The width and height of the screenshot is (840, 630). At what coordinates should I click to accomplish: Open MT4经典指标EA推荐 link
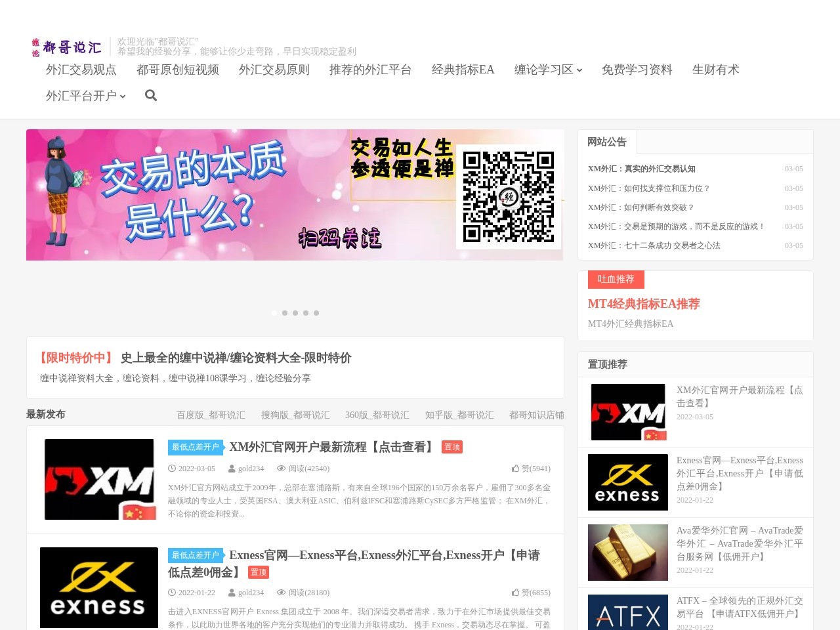tap(644, 304)
